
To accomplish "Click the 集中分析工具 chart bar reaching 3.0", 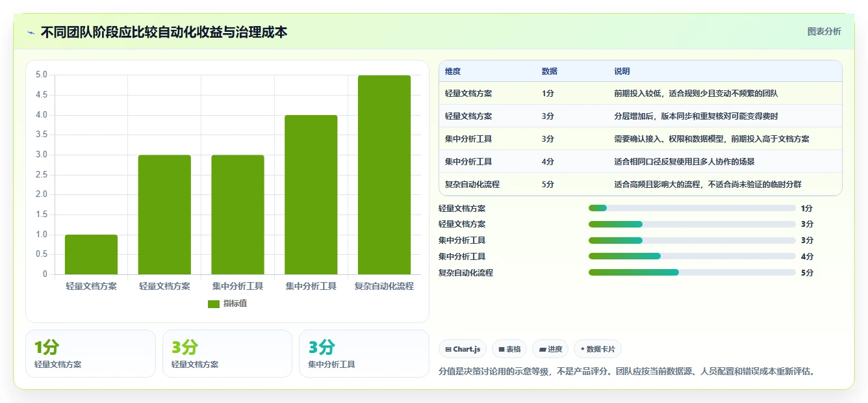I will [238, 214].
